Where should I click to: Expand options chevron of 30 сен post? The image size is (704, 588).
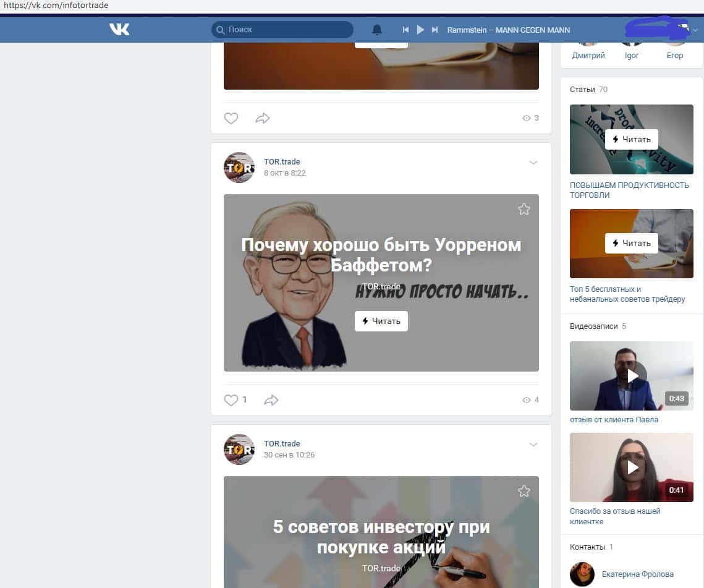(533, 445)
